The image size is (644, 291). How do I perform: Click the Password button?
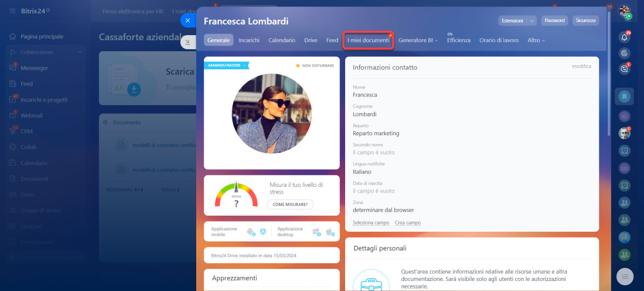click(x=554, y=21)
